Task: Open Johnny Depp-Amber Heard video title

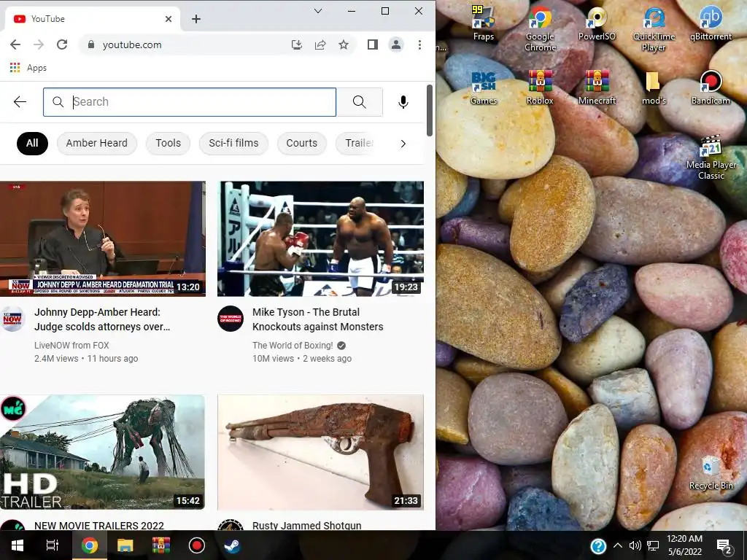Action: tap(102, 319)
